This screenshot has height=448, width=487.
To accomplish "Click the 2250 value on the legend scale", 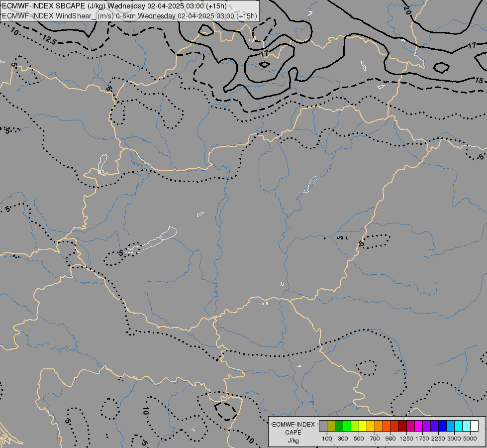I will click(x=438, y=439).
